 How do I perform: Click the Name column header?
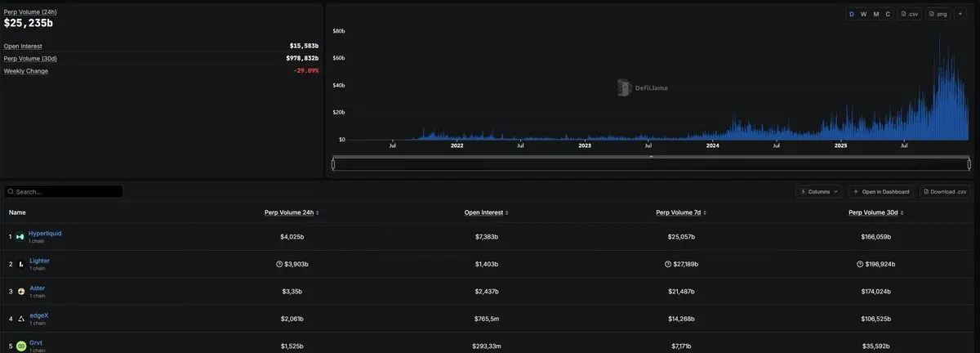tap(17, 212)
